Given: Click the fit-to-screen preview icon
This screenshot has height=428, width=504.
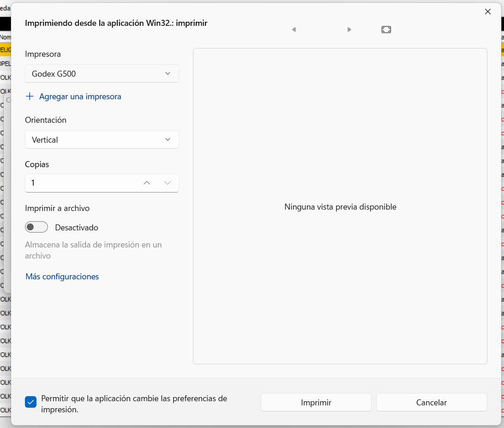Looking at the screenshot, I should (386, 30).
